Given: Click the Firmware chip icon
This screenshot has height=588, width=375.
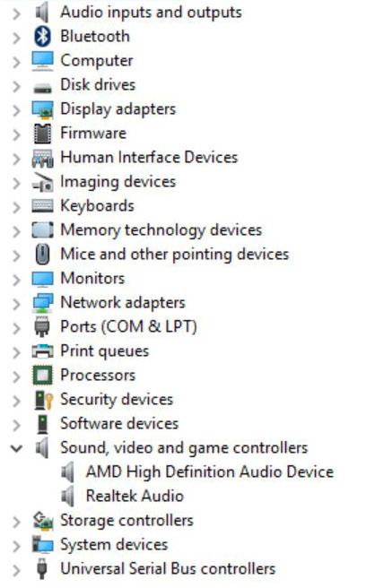Looking at the screenshot, I should [42, 134].
